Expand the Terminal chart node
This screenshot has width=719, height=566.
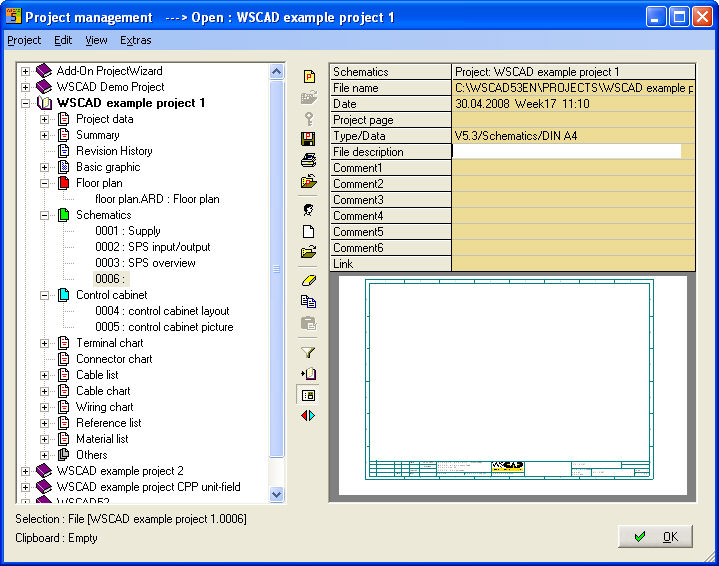44,343
